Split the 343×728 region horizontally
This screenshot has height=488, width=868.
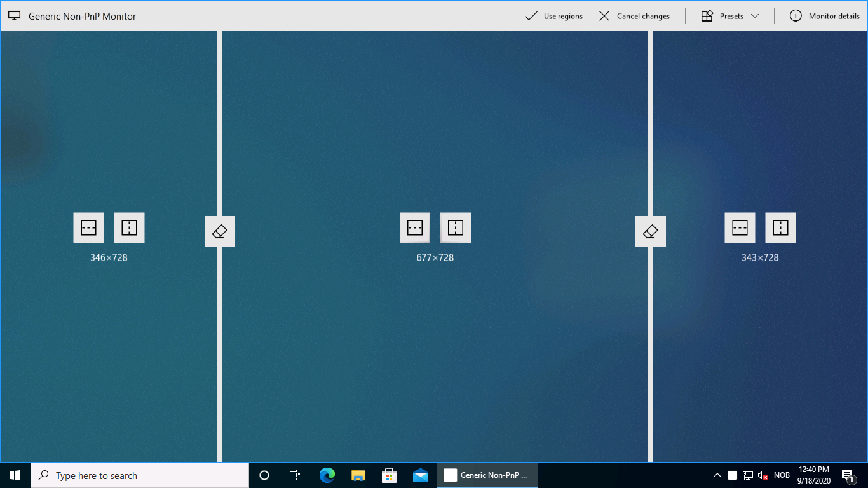[x=740, y=227]
